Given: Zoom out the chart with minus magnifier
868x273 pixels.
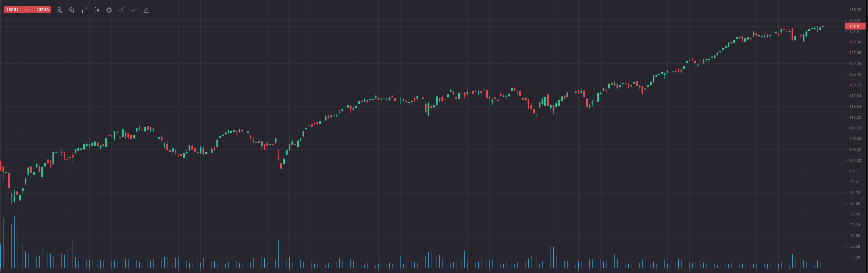Looking at the screenshot, I should (59, 10).
